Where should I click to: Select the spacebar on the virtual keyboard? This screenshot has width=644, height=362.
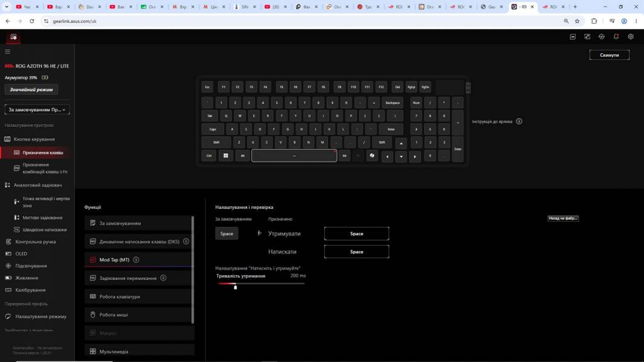point(294,156)
